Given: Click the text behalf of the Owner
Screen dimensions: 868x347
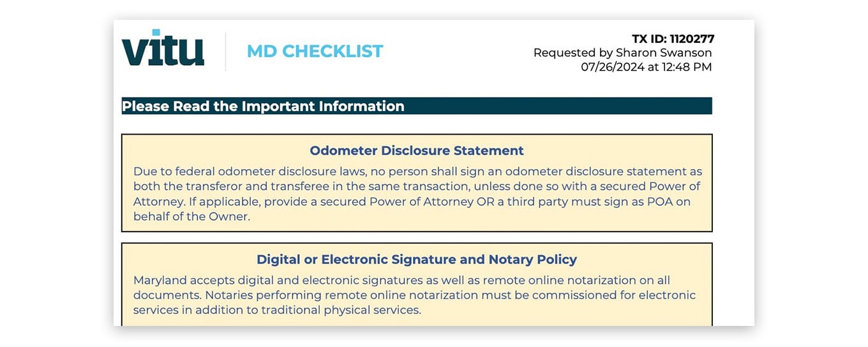Looking at the screenshot, I should point(191,216).
